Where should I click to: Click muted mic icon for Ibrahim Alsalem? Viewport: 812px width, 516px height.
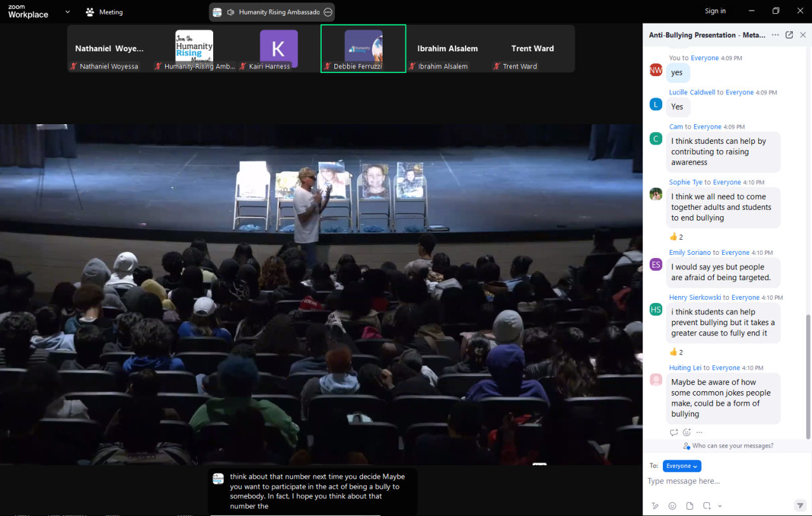pos(412,67)
